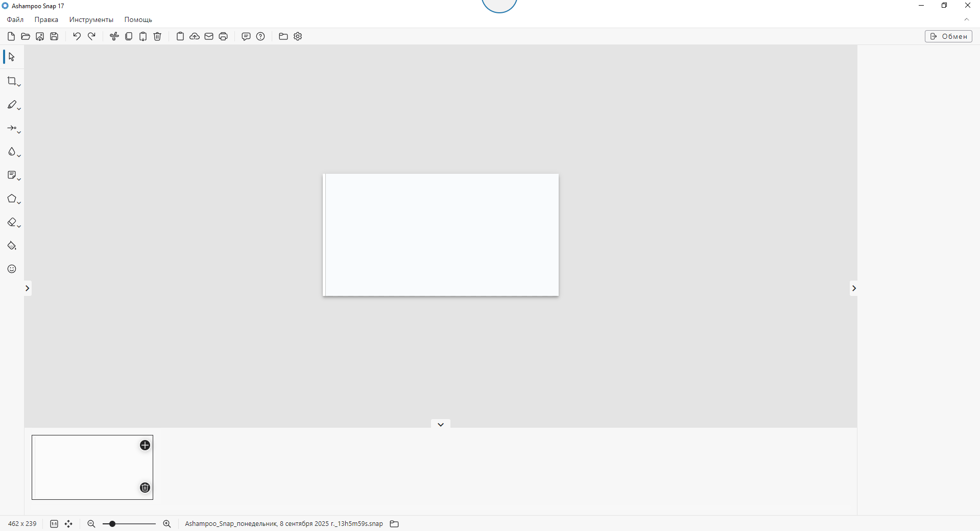Image resolution: width=980 pixels, height=531 pixels.
Task: Undo the last action
Action: pos(77,36)
